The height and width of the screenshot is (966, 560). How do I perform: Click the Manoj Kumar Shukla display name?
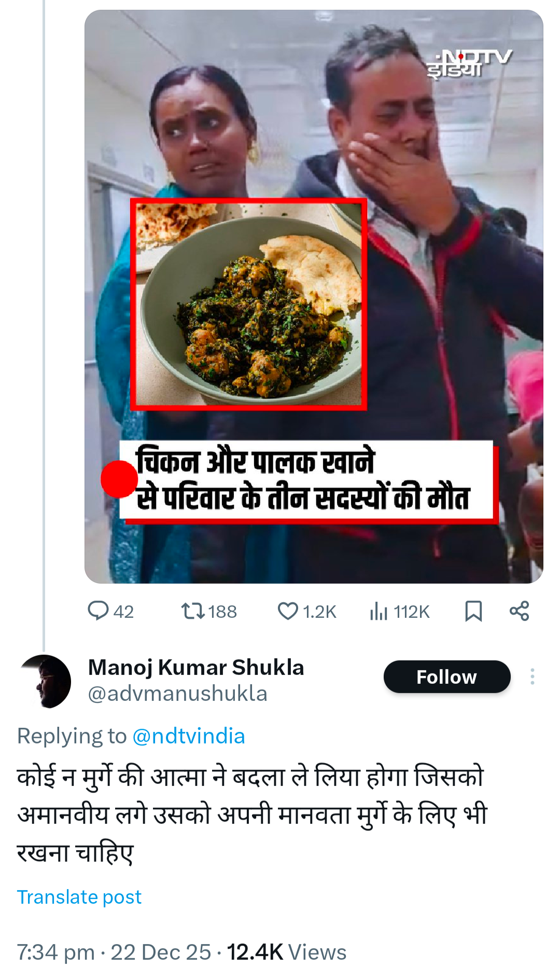tap(196, 667)
